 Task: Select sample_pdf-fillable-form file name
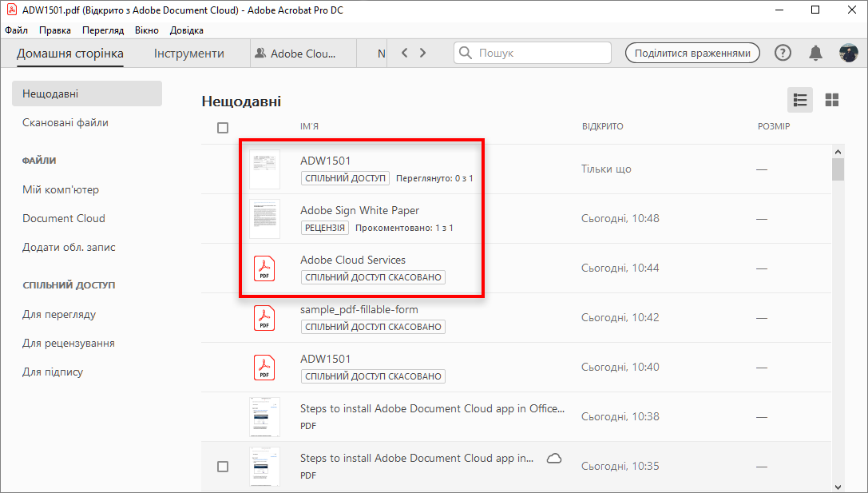pyautogui.click(x=359, y=310)
